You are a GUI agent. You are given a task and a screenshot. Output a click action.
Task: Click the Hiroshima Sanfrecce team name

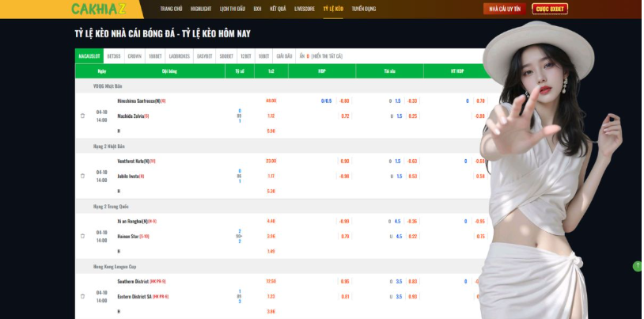[x=138, y=101]
